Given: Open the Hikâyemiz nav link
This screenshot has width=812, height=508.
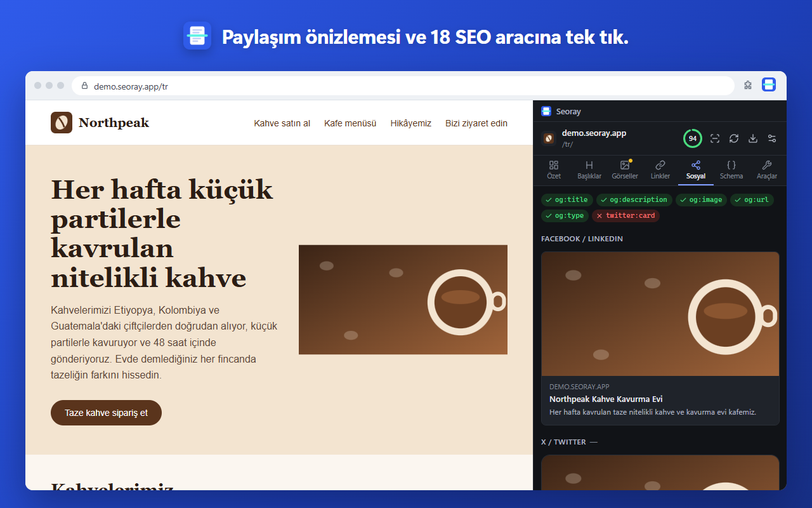Looking at the screenshot, I should pos(411,123).
